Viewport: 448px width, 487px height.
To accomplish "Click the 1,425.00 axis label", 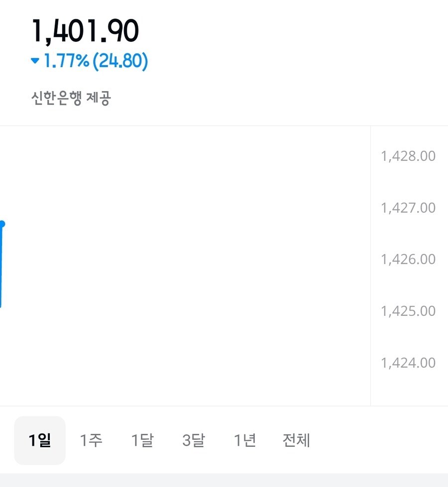I will pyautogui.click(x=408, y=311).
